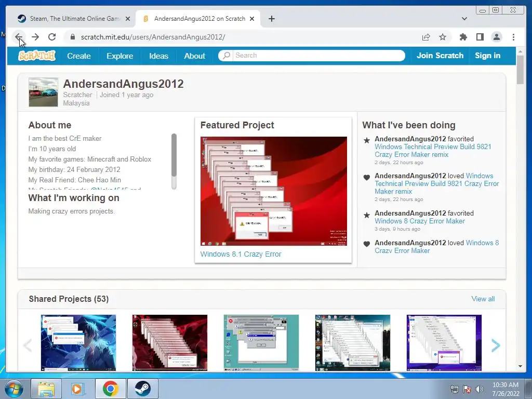Click the scrollbar up arrow

pyautogui.click(x=520, y=51)
